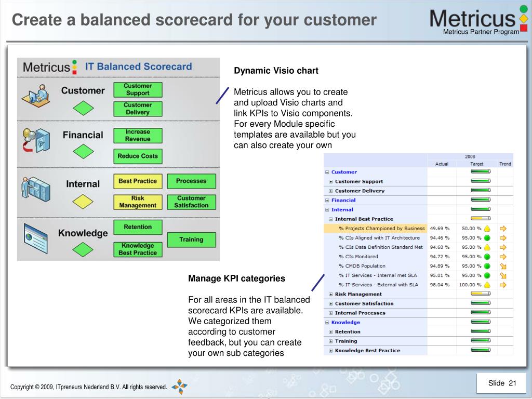Image resolution: width=532 pixels, height=399 pixels.
Task: Click the Actual column header
Action: (x=442, y=164)
